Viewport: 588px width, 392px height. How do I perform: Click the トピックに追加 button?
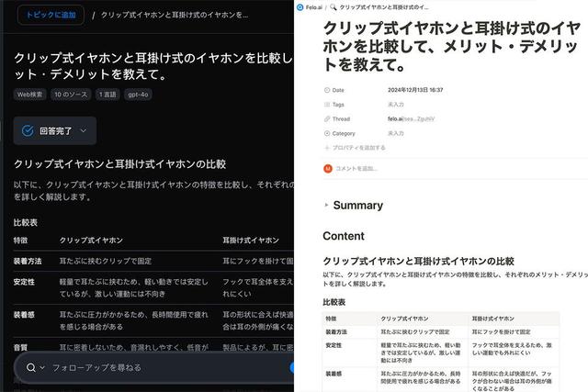click(51, 15)
